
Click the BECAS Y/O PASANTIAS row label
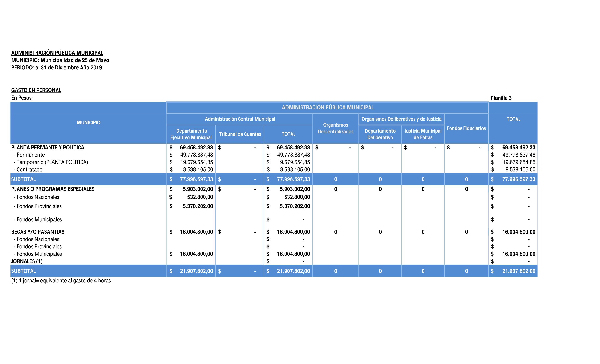click(x=38, y=232)
